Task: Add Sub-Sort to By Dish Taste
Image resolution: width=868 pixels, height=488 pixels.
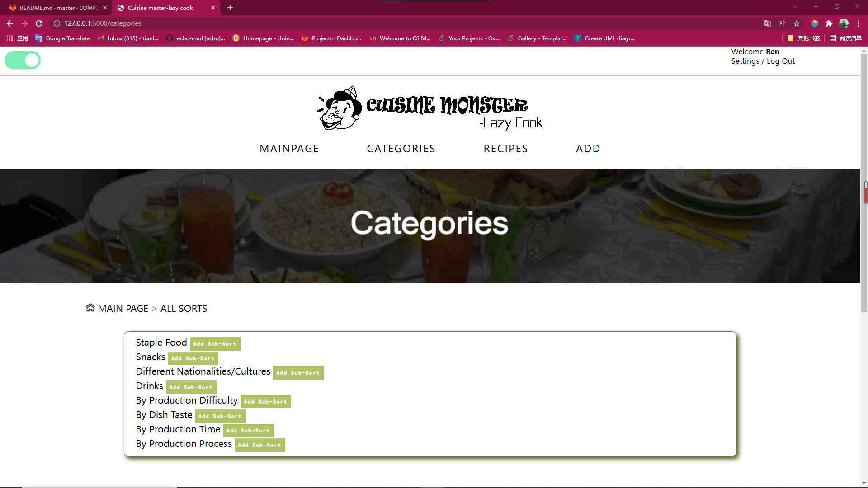Action: 220,416
